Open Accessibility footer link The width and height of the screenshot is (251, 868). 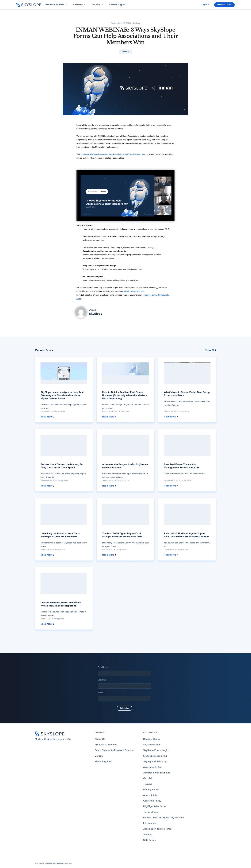pos(150,795)
